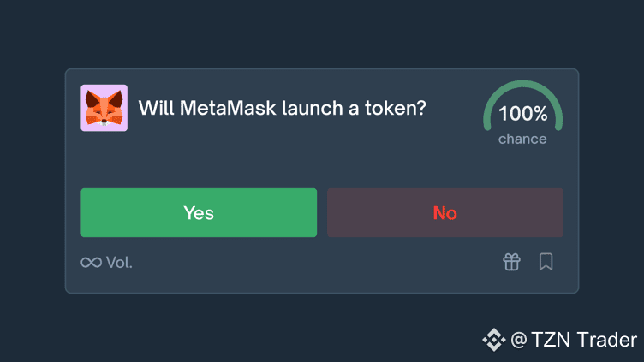This screenshot has width=644, height=362.
Task: Click the MetaMask fox logo
Action: [x=104, y=108]
